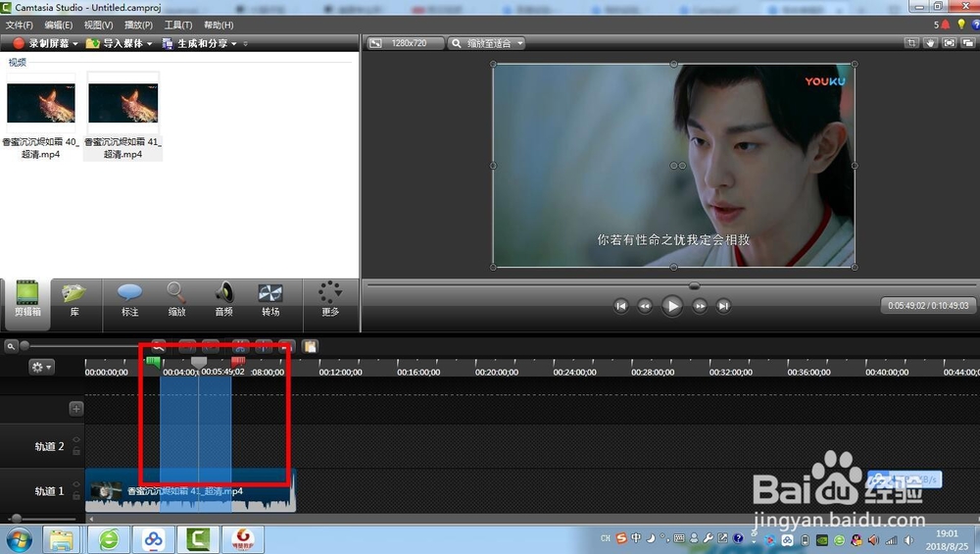
Task: Open Windows Explorer from taskbar
Action: click(61, 539)
